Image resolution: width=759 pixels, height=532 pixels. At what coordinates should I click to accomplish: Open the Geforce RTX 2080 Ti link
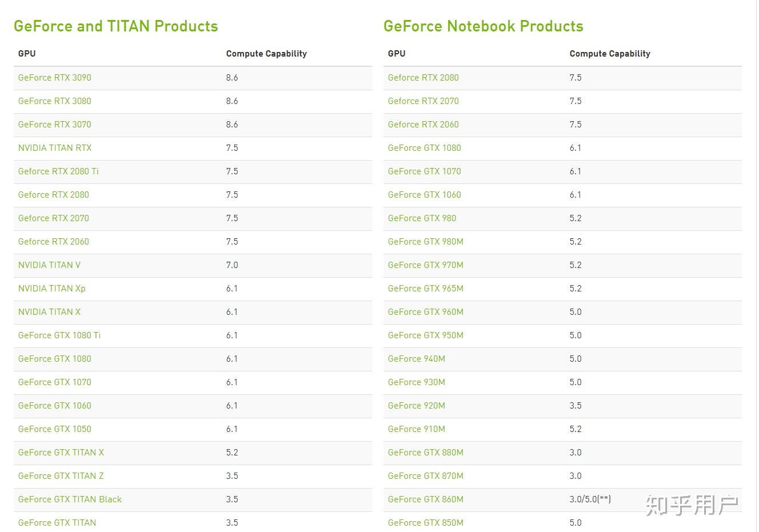click(x=58, y=171)
